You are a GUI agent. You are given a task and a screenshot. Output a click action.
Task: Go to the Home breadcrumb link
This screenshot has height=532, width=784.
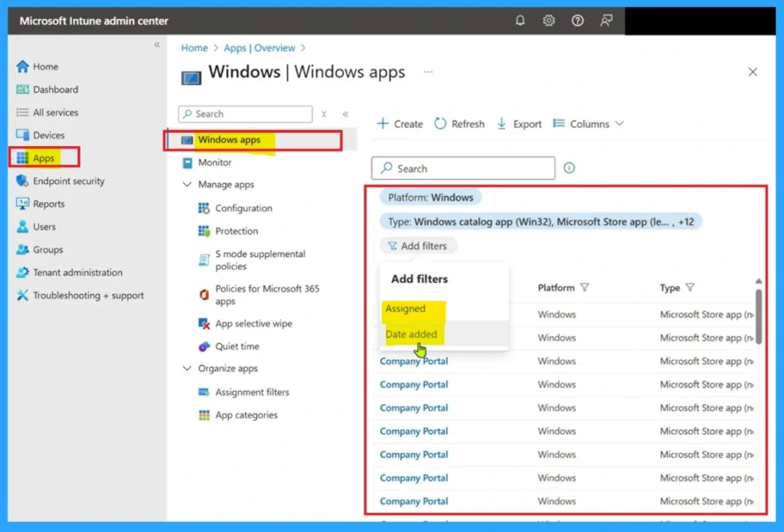point(194,48)
